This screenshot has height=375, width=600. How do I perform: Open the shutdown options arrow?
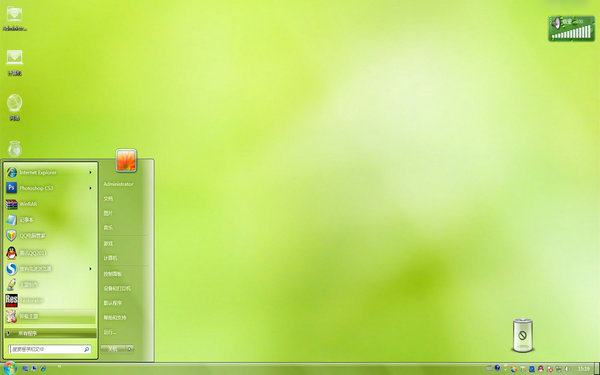click(130, 349)
